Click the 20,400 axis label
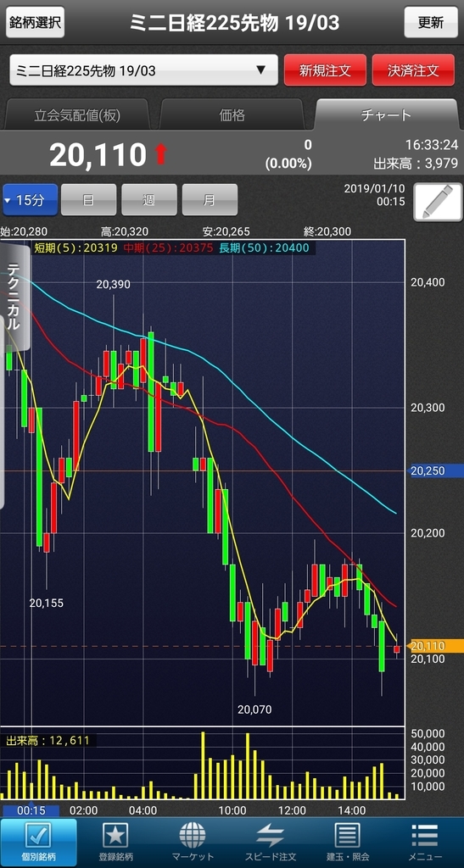Image resolution: width=464 pixels, height=868 pixels. 428,282
